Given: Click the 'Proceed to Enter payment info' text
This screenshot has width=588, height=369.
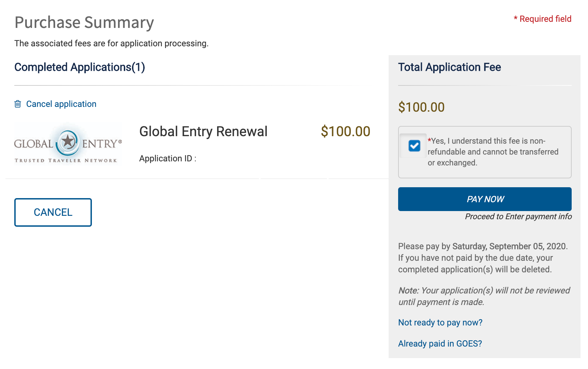Looking at the screenshot, I should 518,216.
